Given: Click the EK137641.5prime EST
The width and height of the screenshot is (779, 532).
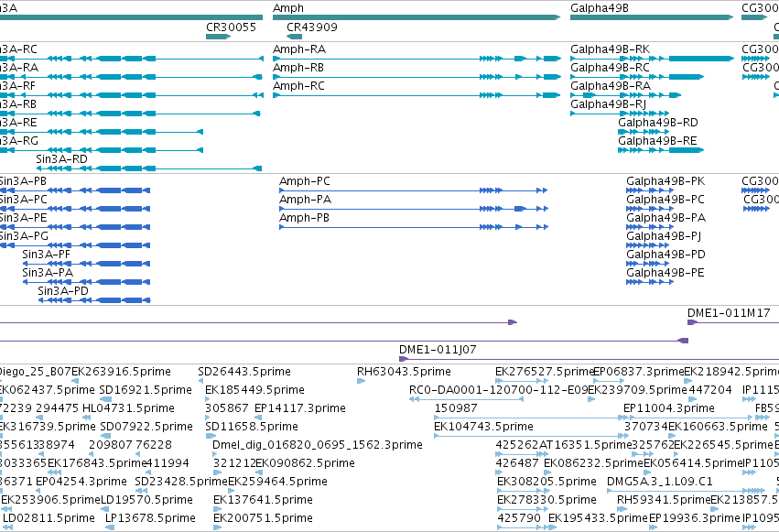Looking at the screenshot, I should click(x=218, y=510).
